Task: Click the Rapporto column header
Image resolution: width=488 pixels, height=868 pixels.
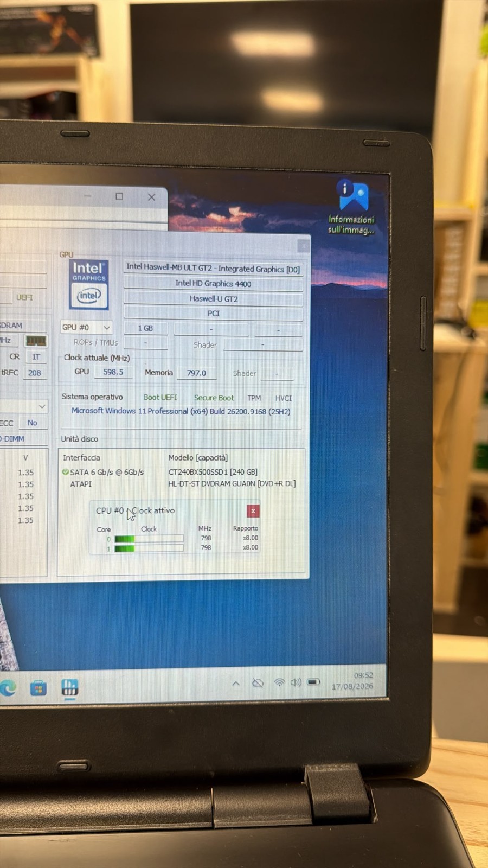Action: (246, 528)
